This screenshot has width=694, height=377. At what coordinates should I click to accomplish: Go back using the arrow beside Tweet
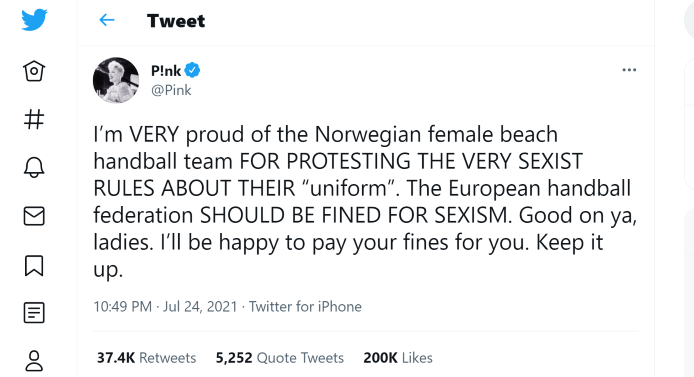107,20
